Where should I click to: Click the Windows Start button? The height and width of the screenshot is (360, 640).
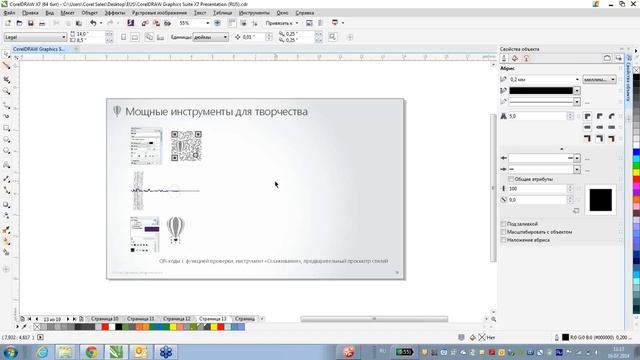pos(9,352)
